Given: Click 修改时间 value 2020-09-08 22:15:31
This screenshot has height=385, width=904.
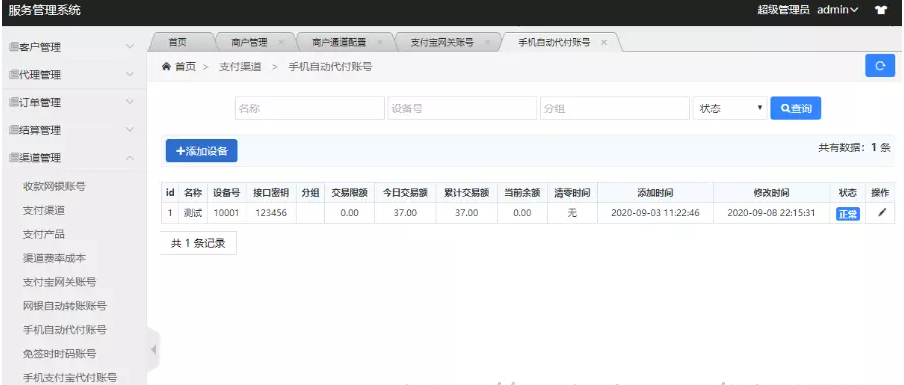Looking at the screenshot, I should point(771,213).
